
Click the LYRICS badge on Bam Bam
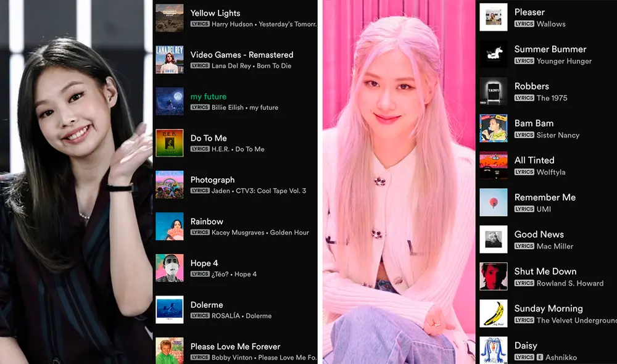coord(524,135)
